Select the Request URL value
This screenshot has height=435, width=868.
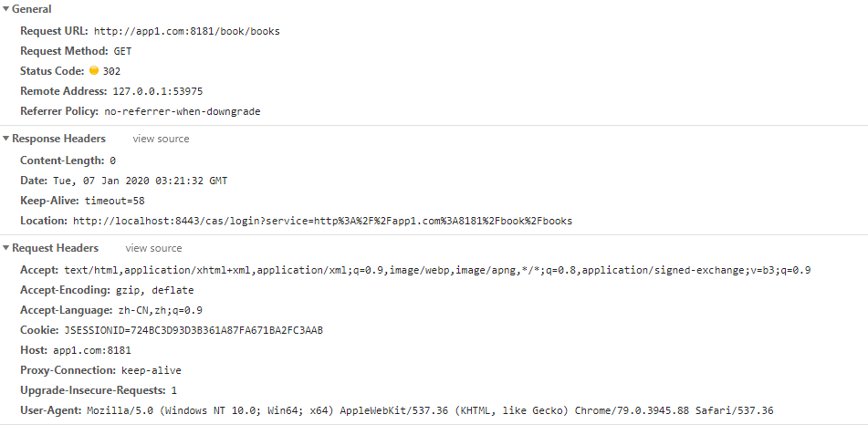(x=186, y=32)
